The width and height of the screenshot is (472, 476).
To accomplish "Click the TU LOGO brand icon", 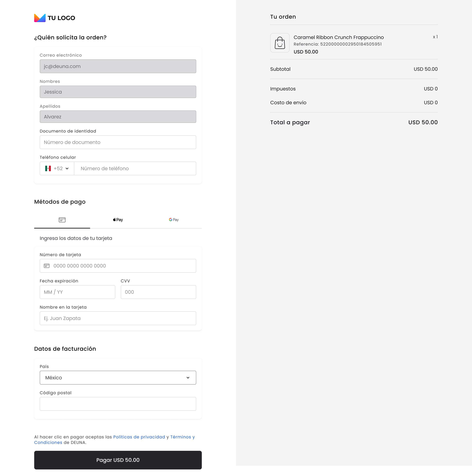I will pos(40,18).
